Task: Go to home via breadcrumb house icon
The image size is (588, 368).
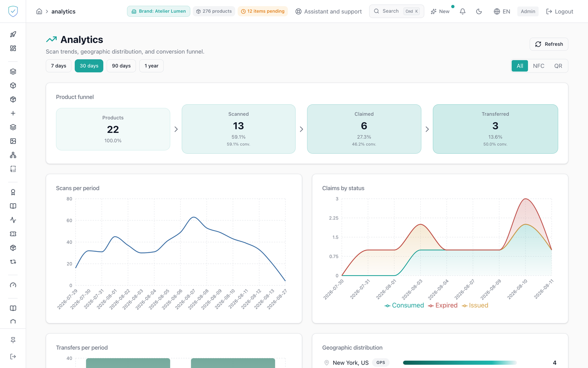Action: 39,11
